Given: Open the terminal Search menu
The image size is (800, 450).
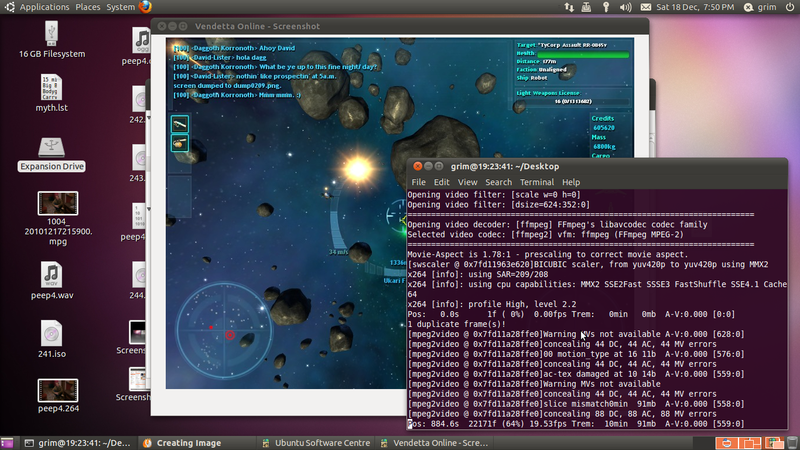Looking at the screenshot, I should coord(498,182).
